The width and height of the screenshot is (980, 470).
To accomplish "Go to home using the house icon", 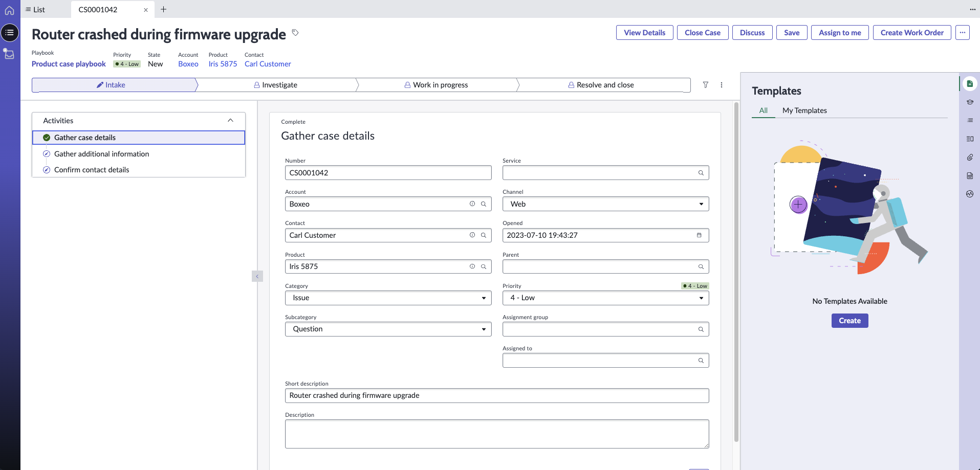I will (10, 10).
